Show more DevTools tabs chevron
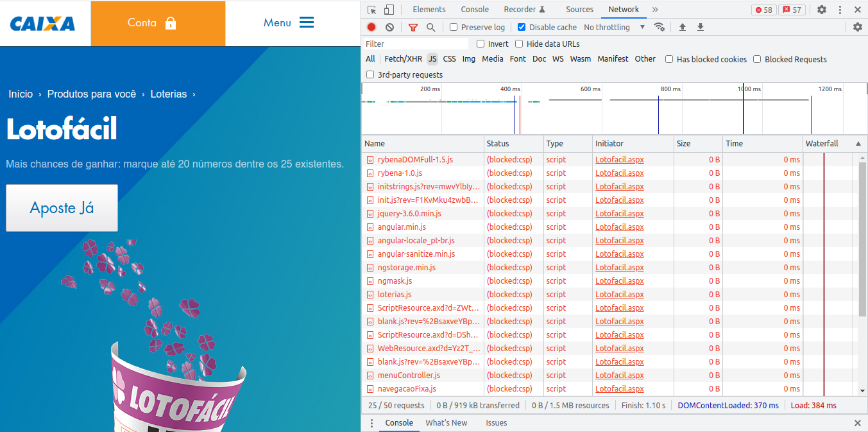 point(655,10)
